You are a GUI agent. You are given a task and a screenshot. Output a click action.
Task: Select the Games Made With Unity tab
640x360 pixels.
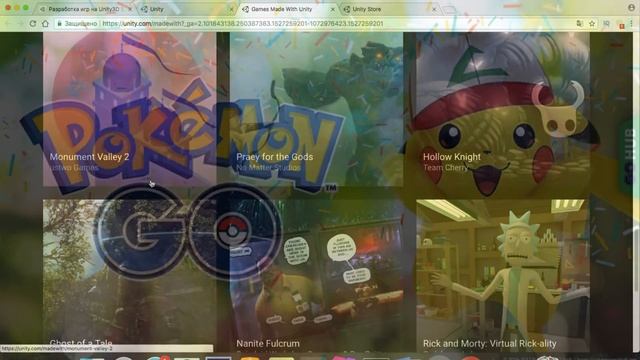287,9
